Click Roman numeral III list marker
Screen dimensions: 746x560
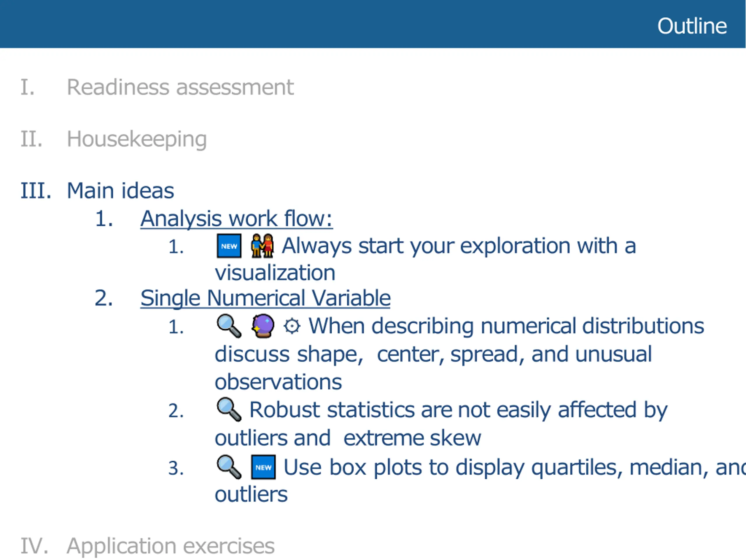tap(36, 191)
